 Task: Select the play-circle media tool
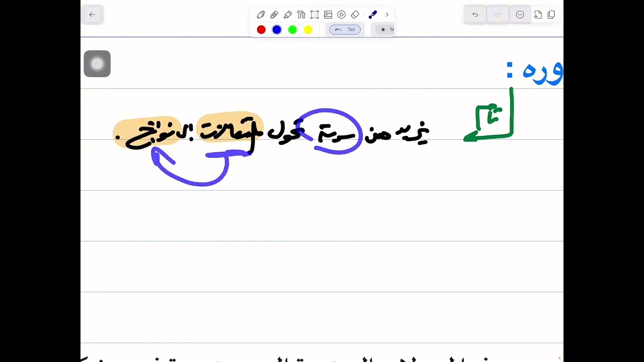click(342, 15)
